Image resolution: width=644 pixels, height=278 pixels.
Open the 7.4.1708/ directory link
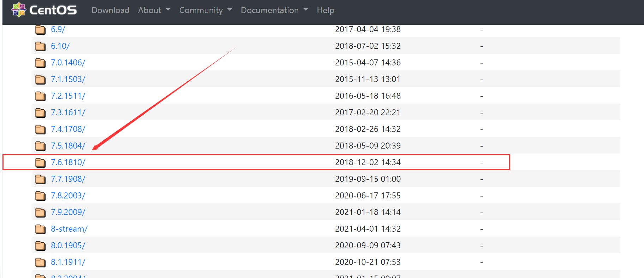(x=68, y=129)
